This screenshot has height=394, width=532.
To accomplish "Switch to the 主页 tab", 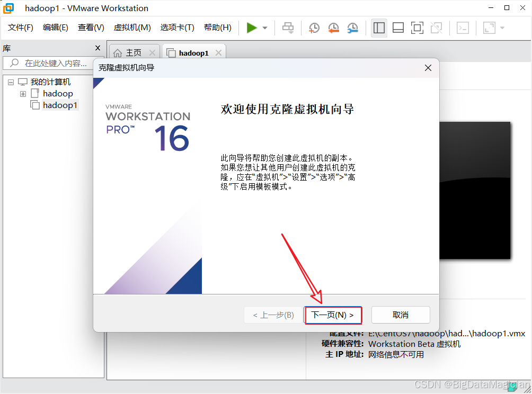I will click(x=133, y=53).
